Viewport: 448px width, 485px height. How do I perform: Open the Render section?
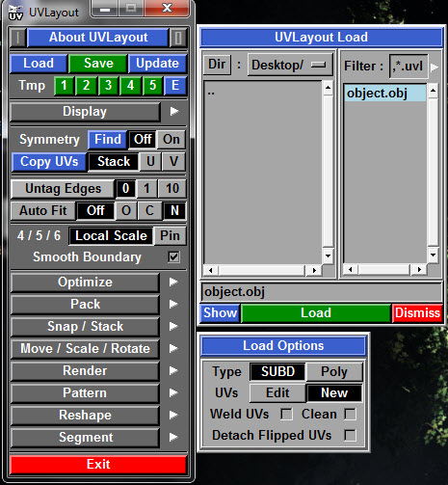(x=85, y=371)
